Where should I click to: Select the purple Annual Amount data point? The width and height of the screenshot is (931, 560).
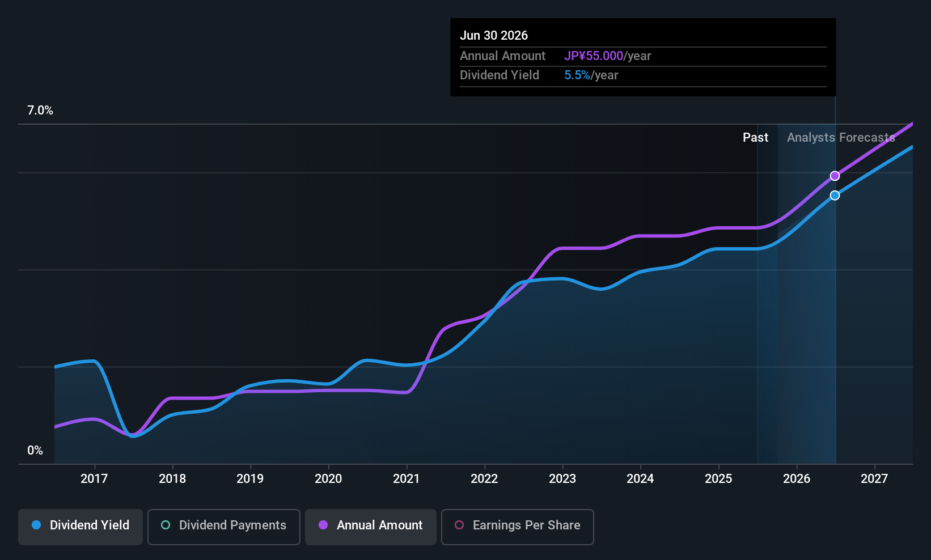tap(835, 176)
